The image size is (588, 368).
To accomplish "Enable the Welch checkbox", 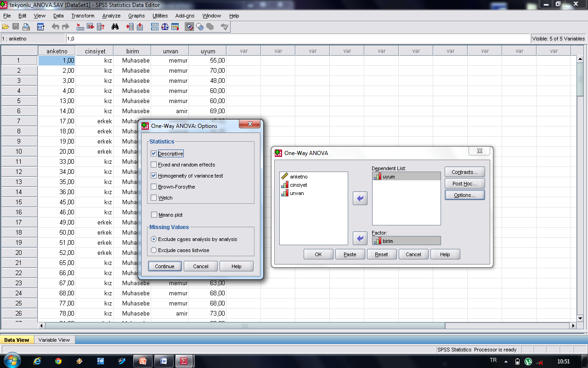I will click(x=154, y=198).
